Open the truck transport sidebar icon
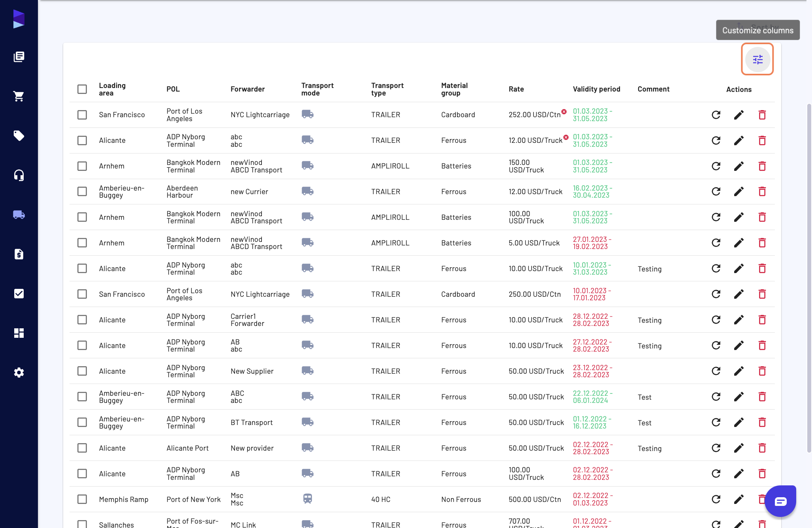This screenshot has height=528, width=812. pyautogui.click(x=19, y=215)
